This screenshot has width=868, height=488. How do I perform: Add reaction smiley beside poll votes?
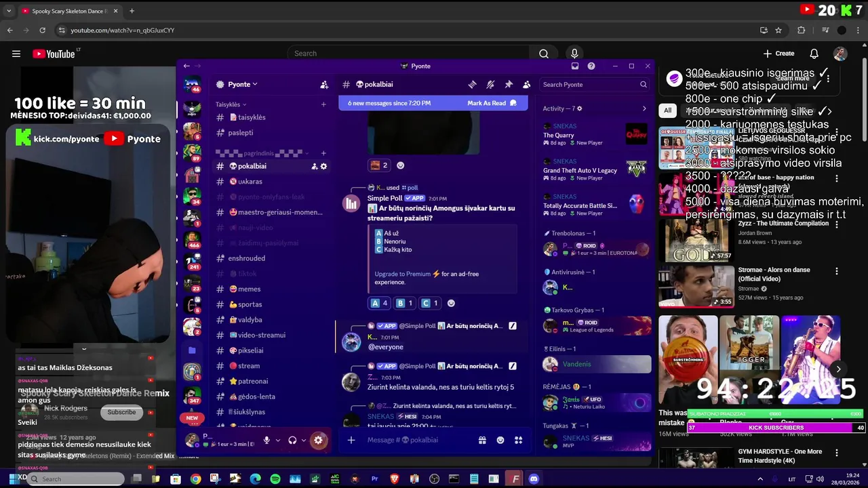coord(451,303)
